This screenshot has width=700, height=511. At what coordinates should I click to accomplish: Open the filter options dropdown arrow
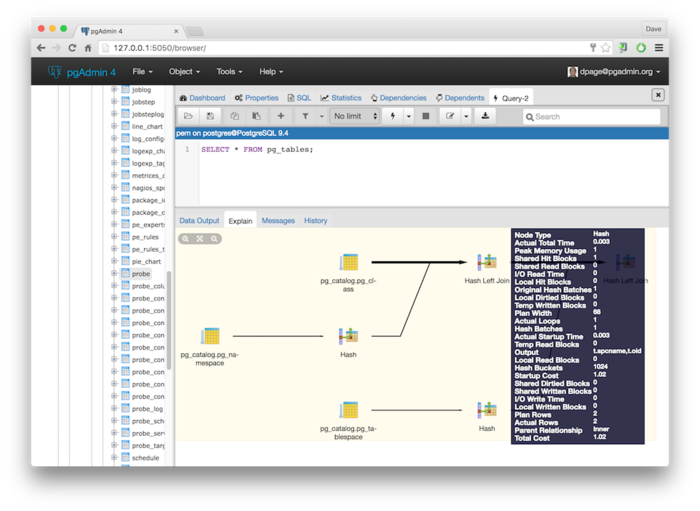coord(321,116)
